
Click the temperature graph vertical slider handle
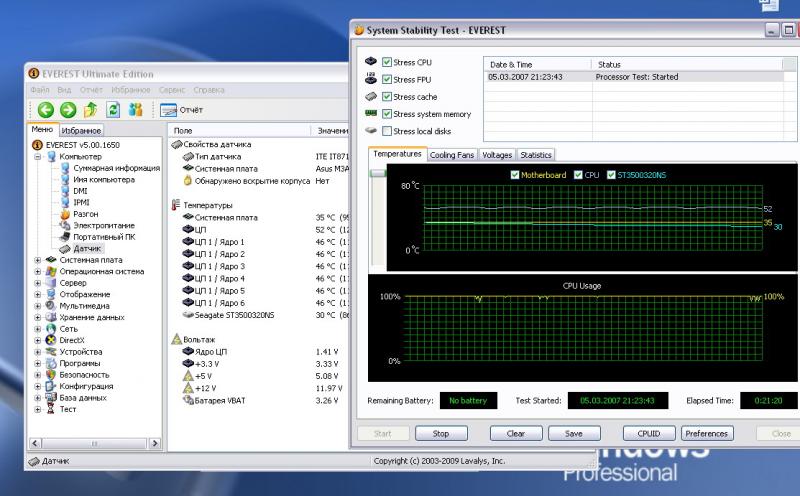point(378,173)
